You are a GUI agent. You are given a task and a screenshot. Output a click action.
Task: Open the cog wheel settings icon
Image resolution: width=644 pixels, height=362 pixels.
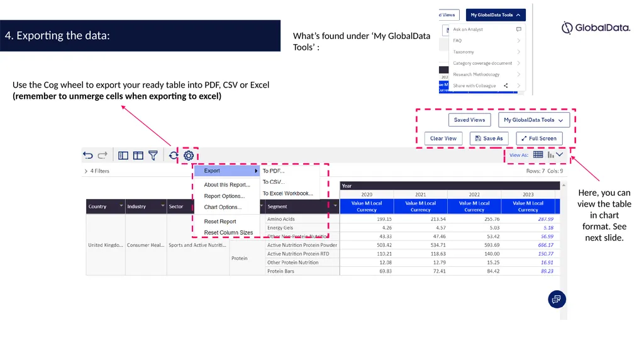[189, 156]
